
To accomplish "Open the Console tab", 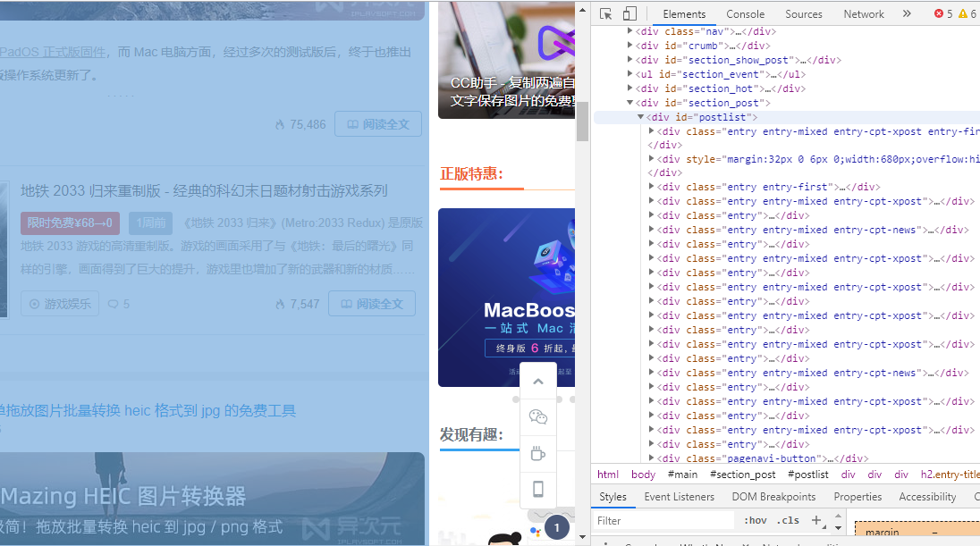I will pos(745,14).
